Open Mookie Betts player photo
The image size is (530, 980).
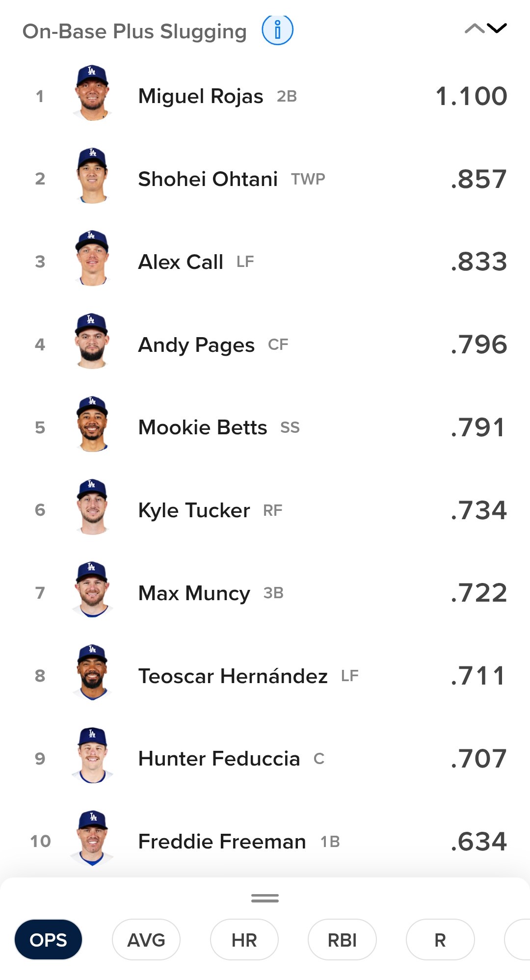[x=92, y=424]
